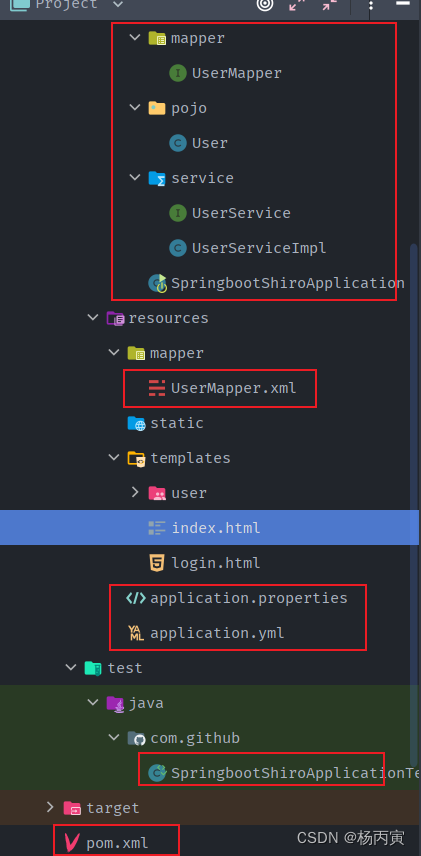This screenshot has width=421, height=856.
Task: Click the UserMapper.xml MyBatis file icon
Action: pos(157,388)
